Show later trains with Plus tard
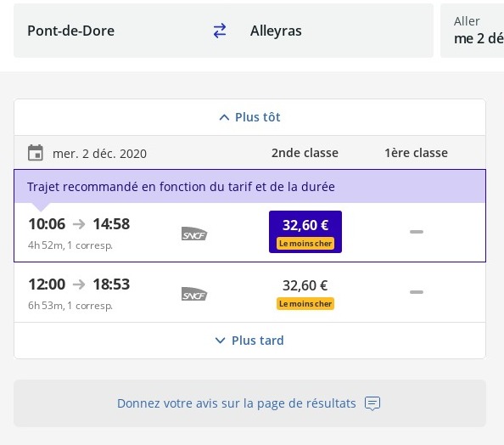 point(249,341)
